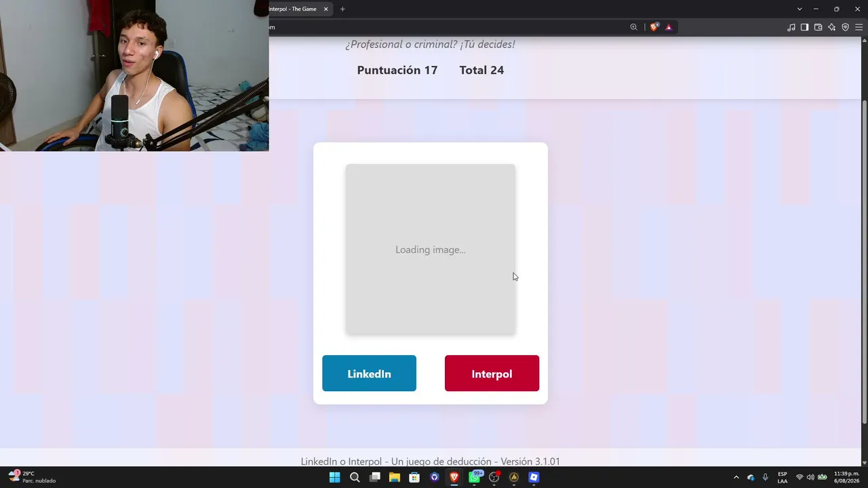Viewport: 868px width, 488px height.
Task: Open a new browser tab
Action: (342, 9)
